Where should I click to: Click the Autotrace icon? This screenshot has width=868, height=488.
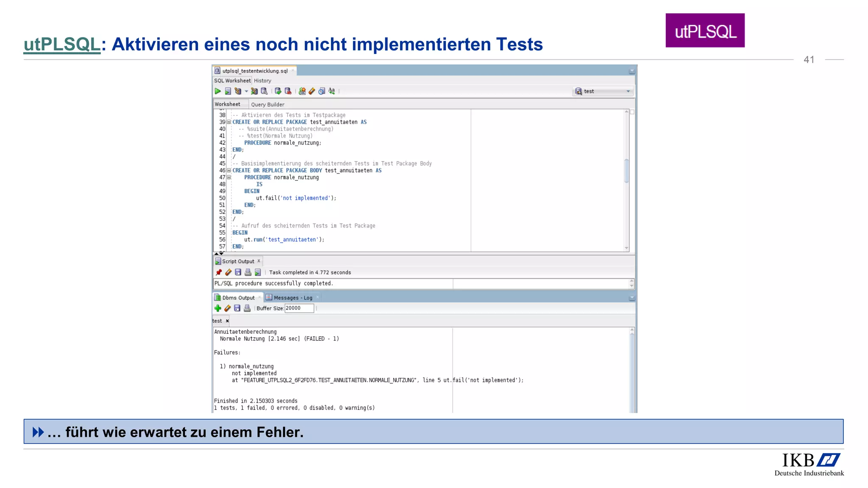[254, 91]
